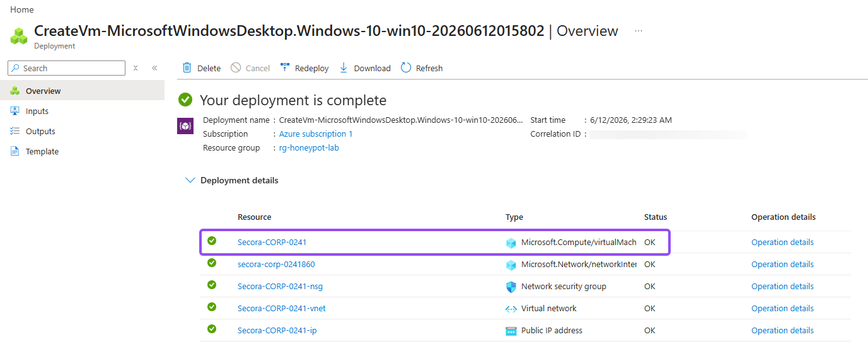Go to Home breadcrumb
This screenshot has width=868, height=349.
22,9
